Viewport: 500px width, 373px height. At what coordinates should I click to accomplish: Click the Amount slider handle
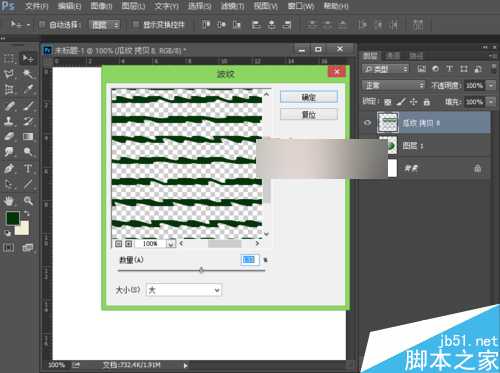pyautogui.click(x=201, y=270)
